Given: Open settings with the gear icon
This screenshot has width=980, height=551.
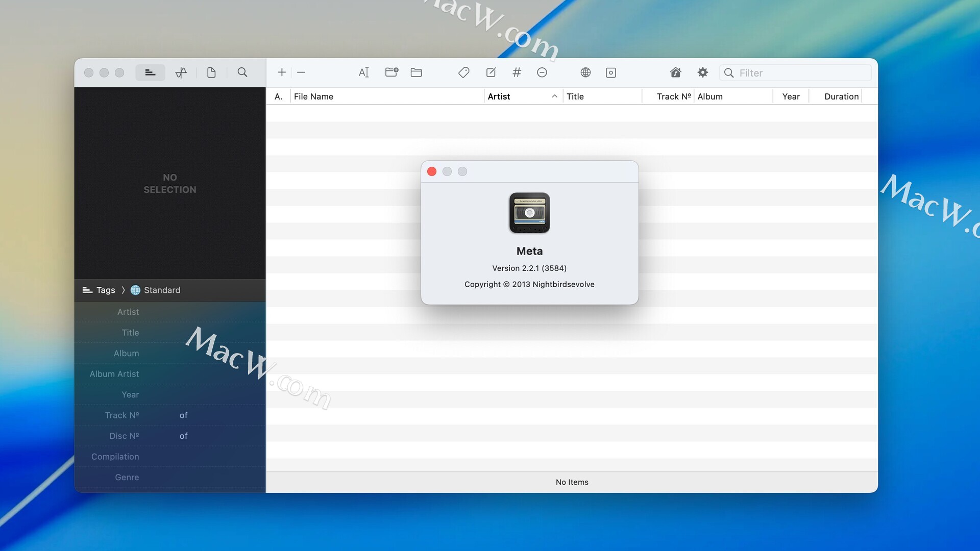Looking at the screenshot, I should pyautogui.click(x=703, y=72).
